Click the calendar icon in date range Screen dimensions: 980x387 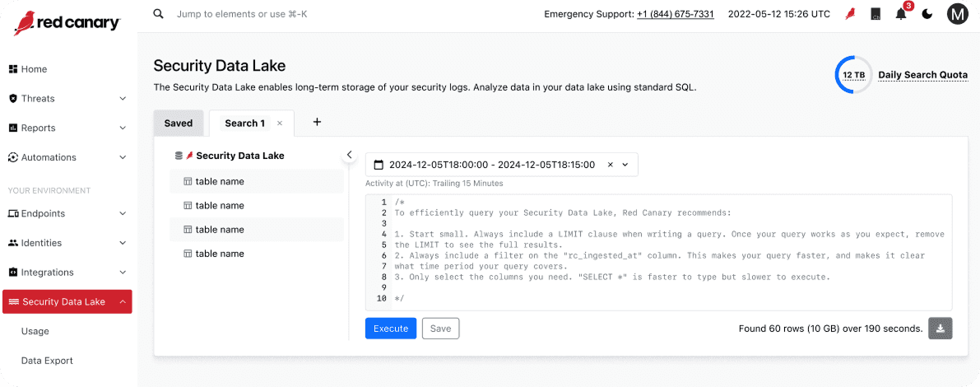tap(378, 165)
